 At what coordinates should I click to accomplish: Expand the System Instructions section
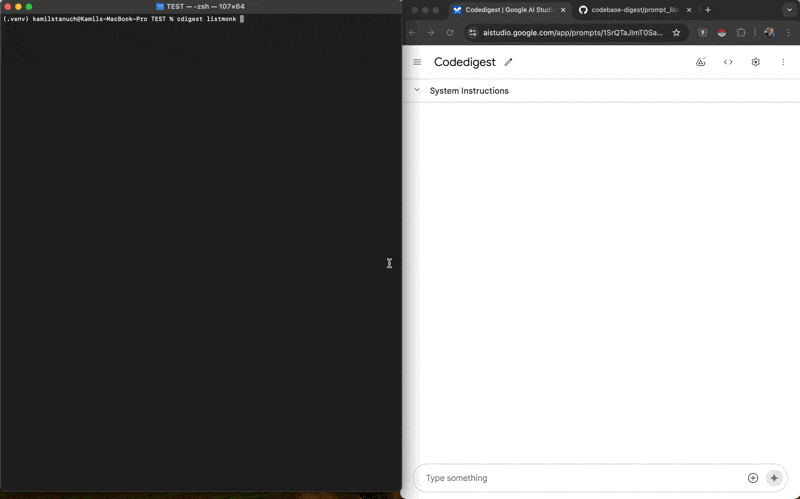click(417, 90)
